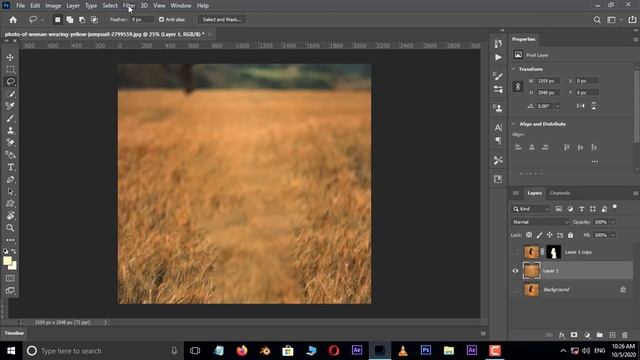Open the Edit Toolbar three-dots button

[10, 240]
